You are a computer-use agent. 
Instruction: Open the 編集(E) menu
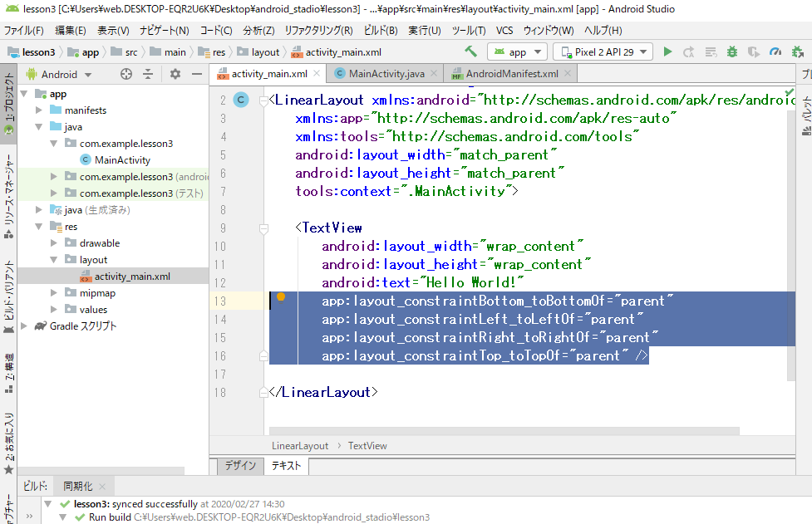[71, 31]
